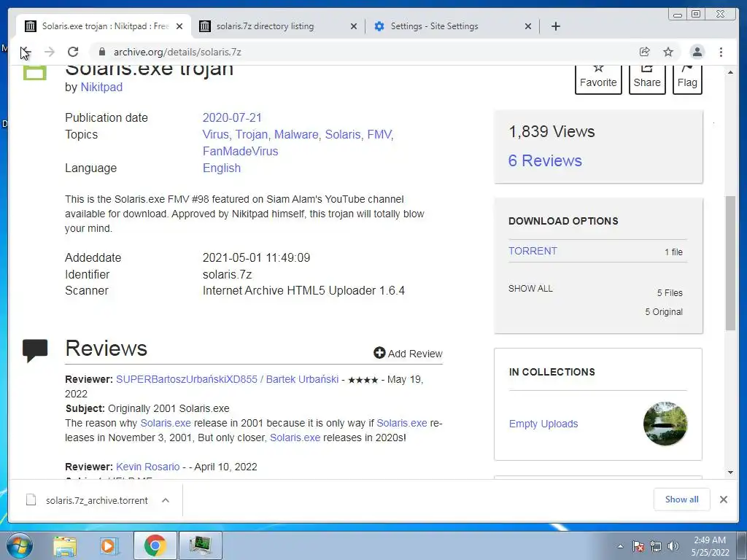Download via TORRENT option
This screenshot has height=560, width=747.
(x=533, y=251)
